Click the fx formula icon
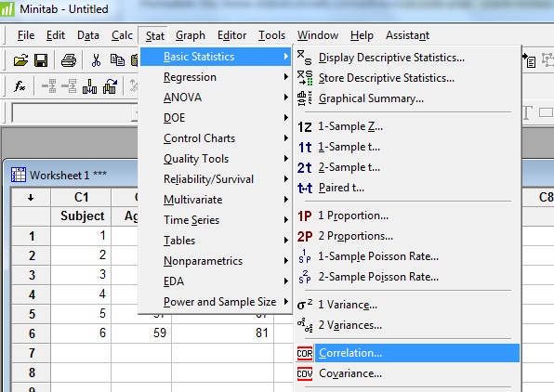The width and height of the screenshot is (554, 392). (20, 85)
